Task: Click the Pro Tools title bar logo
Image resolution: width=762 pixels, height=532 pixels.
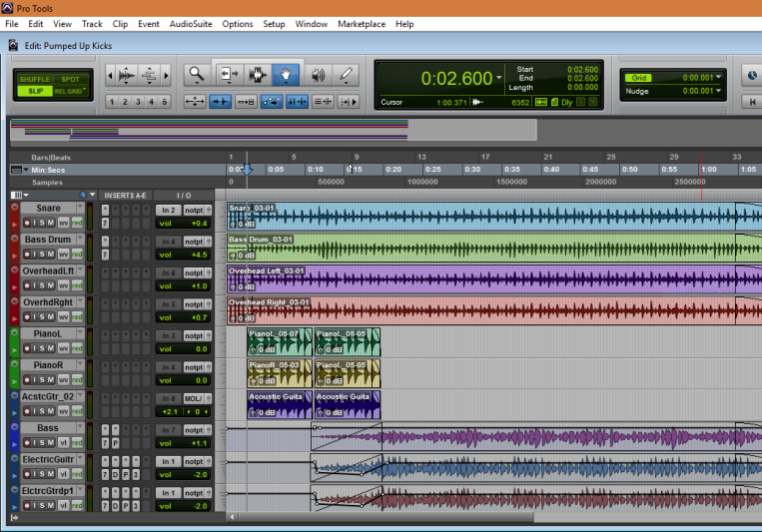Action: click(7, 8)
